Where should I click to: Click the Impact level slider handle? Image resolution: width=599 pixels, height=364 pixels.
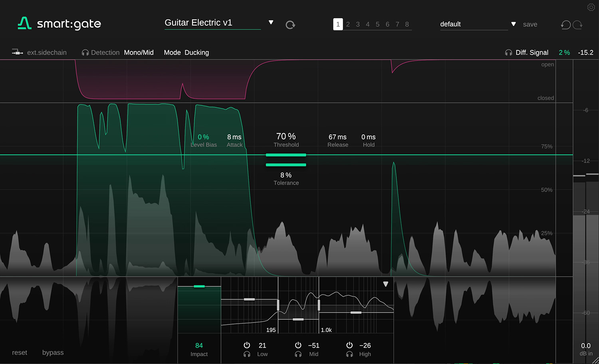[199, 286]
